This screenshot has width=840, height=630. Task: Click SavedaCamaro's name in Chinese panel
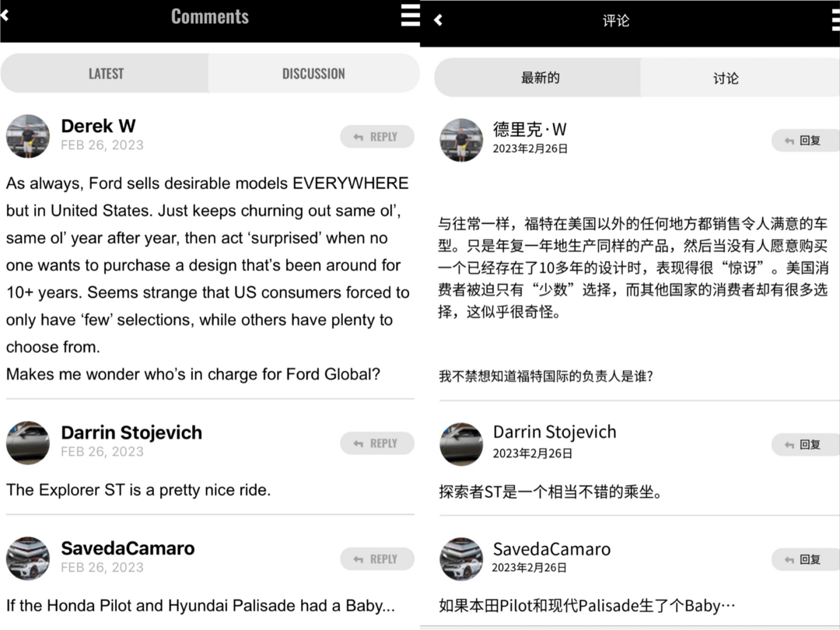pyautogui.click(x=551, y=549)
